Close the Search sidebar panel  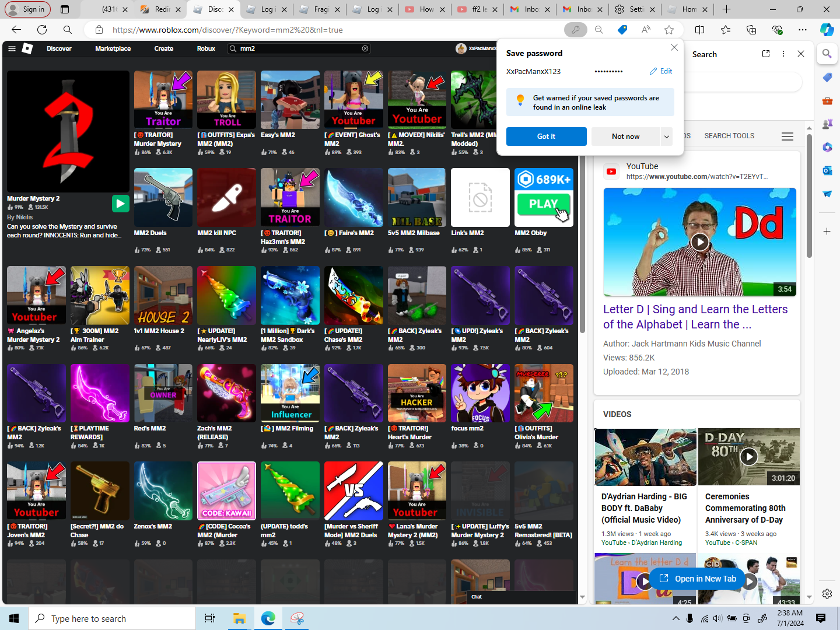(x=801, y=54)
